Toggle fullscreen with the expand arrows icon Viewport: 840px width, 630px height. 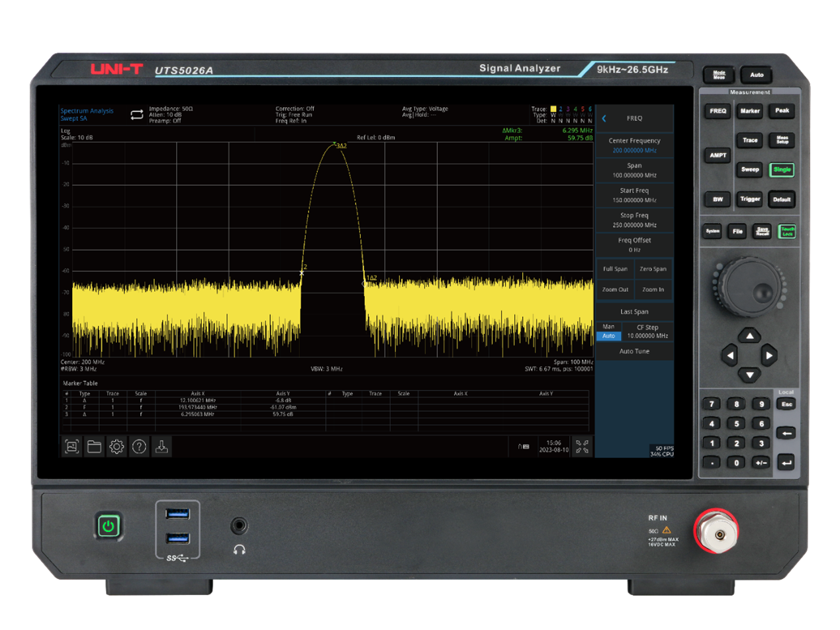583,447
